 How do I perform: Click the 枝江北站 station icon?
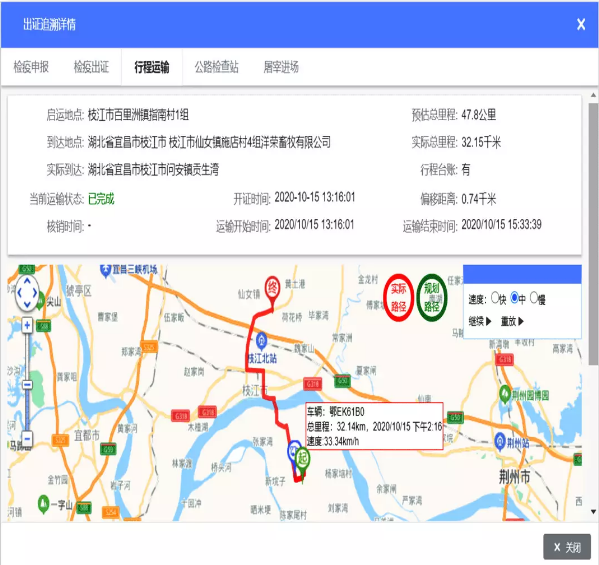(261, 339)
